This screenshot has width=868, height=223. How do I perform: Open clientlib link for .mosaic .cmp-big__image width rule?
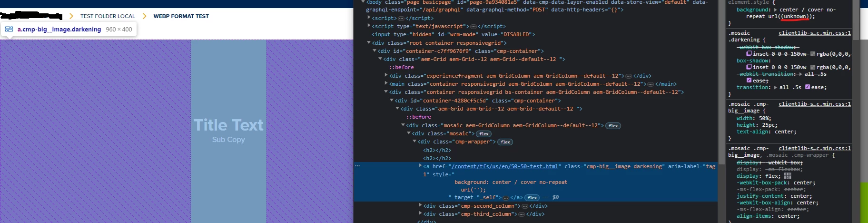point(815,104)
